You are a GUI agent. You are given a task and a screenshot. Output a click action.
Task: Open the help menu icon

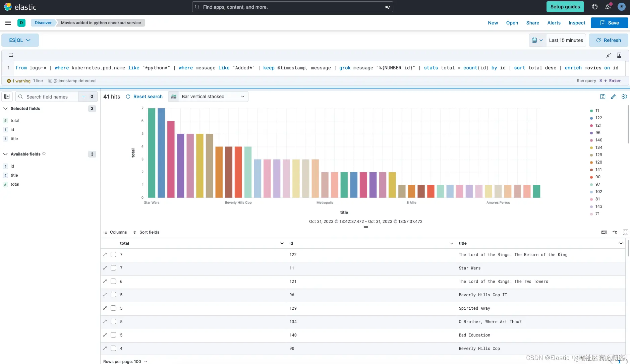[595, 7]
